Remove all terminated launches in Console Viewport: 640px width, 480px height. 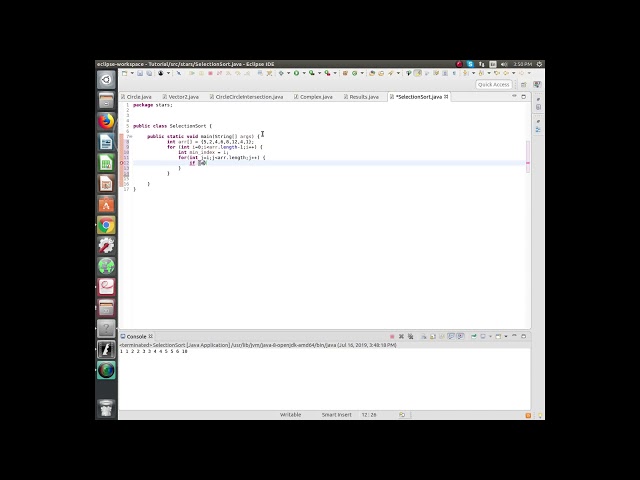click(x=410, y=336)
